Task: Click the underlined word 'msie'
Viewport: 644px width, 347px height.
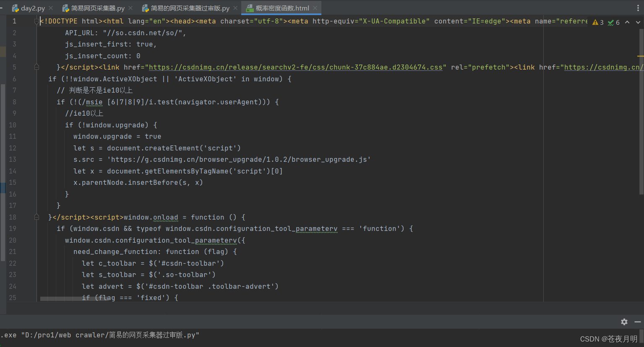Action: (x=94, y=102)
